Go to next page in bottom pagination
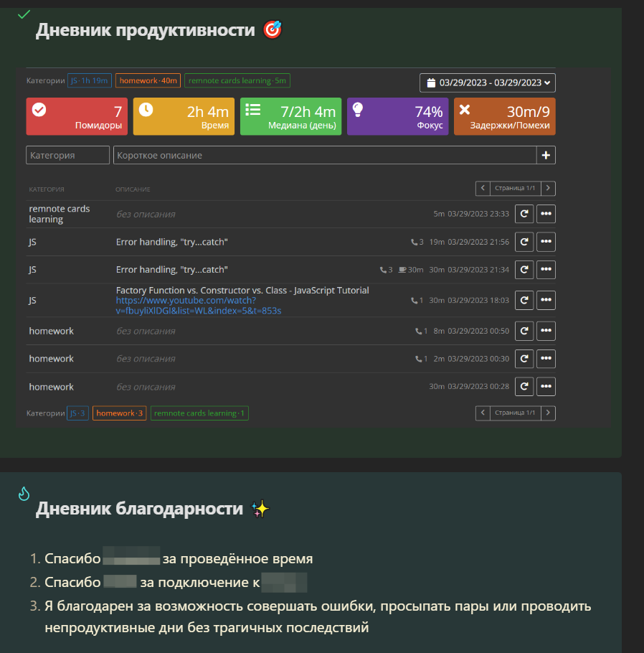 548,413
